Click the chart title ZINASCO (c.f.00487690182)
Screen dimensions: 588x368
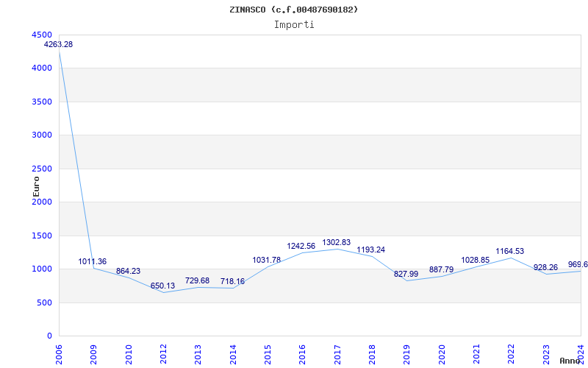pyautogui.click(x=293, y=10)
